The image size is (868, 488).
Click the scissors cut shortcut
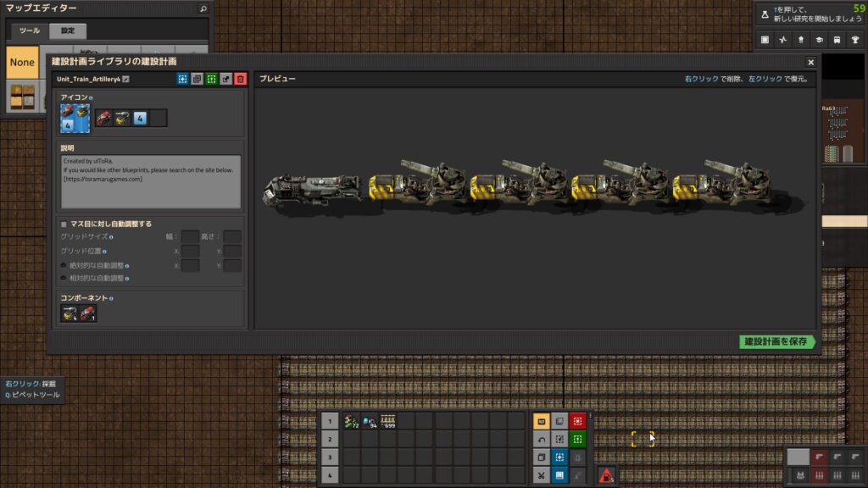(x=542, y=475)
